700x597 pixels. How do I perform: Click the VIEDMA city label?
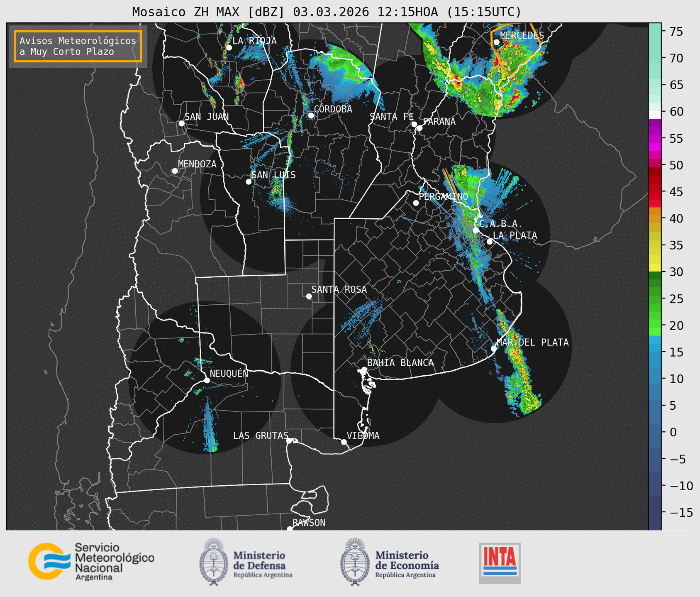[363, 436]
